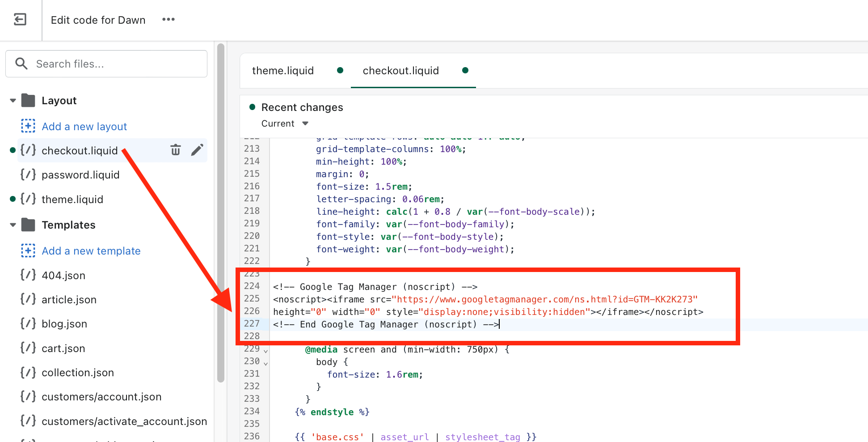This screenshot has width=868, height=442.
Task: Click unsaved dot on theme.liquid tab
Action: coord(340,70)
